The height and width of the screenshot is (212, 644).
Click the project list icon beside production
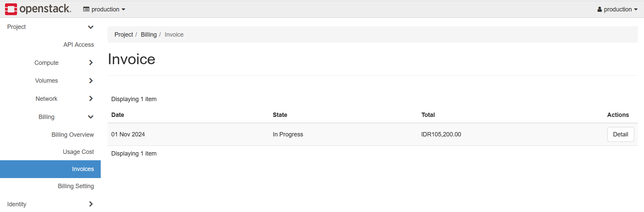coord(86,9)
